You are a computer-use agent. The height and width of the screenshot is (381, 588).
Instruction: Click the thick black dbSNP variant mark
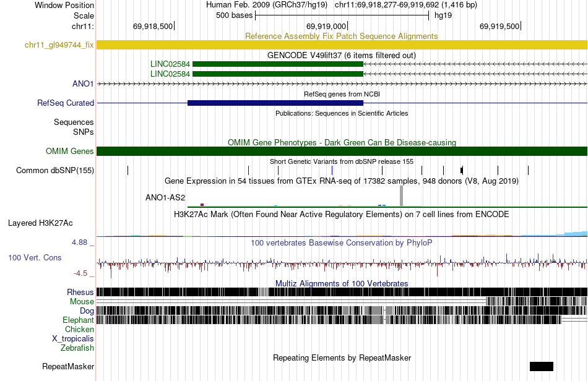[x=462, y=171]
